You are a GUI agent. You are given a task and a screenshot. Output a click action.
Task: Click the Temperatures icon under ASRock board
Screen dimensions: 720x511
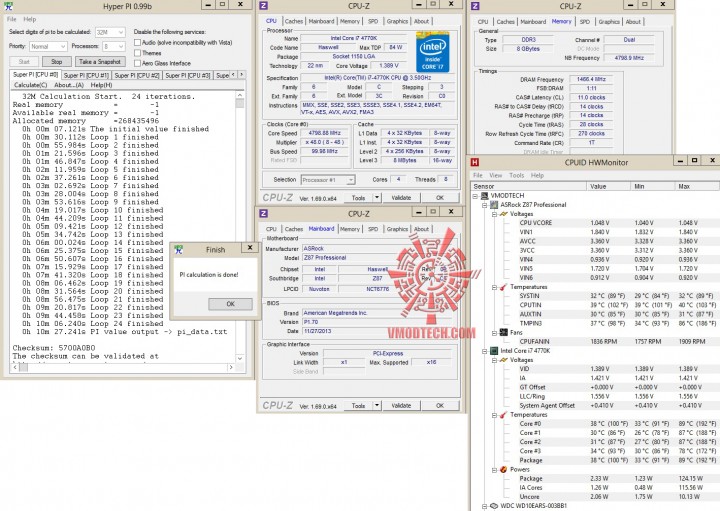tap(504, 287)
